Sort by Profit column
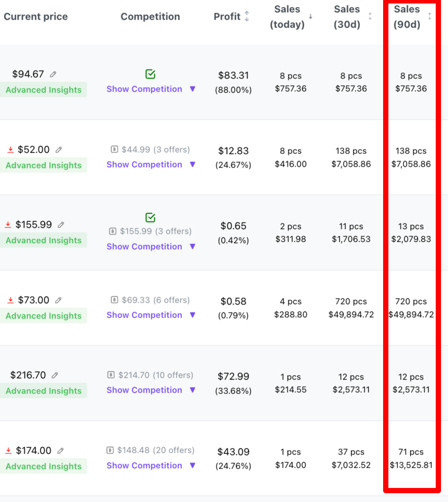Viewport: 448px width, 502px height. pos(247,16)
